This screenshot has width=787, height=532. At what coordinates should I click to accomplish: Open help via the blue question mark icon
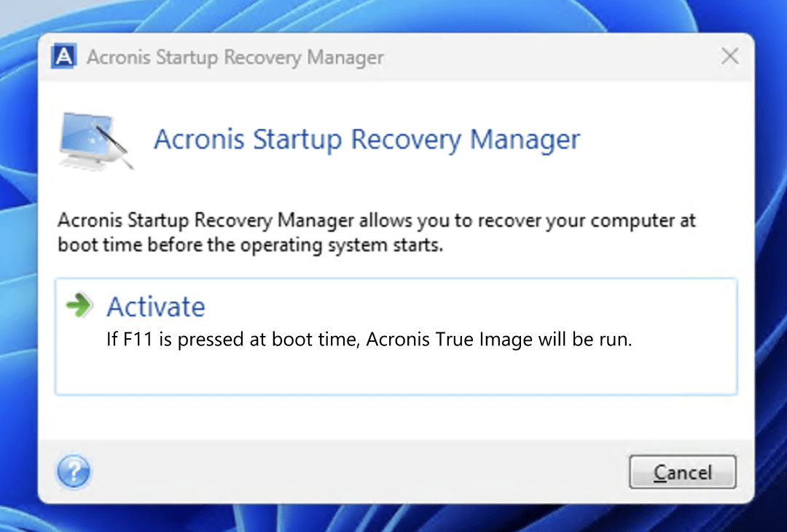click(x=73, y=472)
